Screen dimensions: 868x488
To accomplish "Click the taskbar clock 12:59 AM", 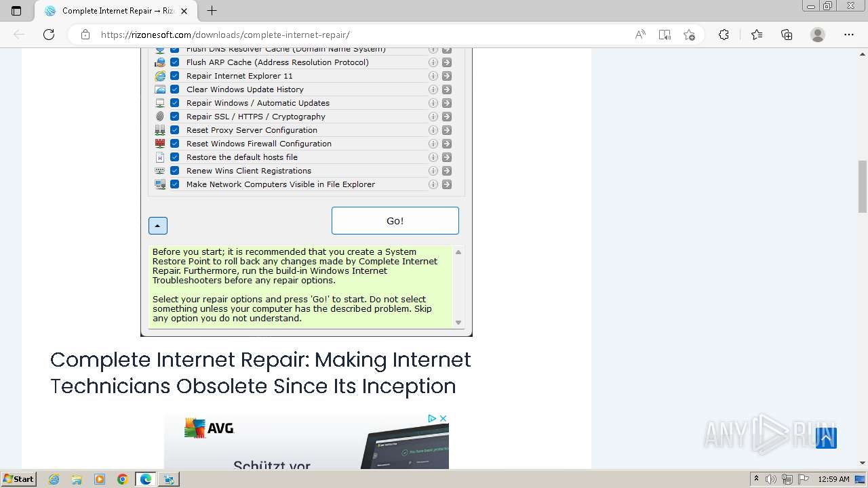I will tap(833, 479).
